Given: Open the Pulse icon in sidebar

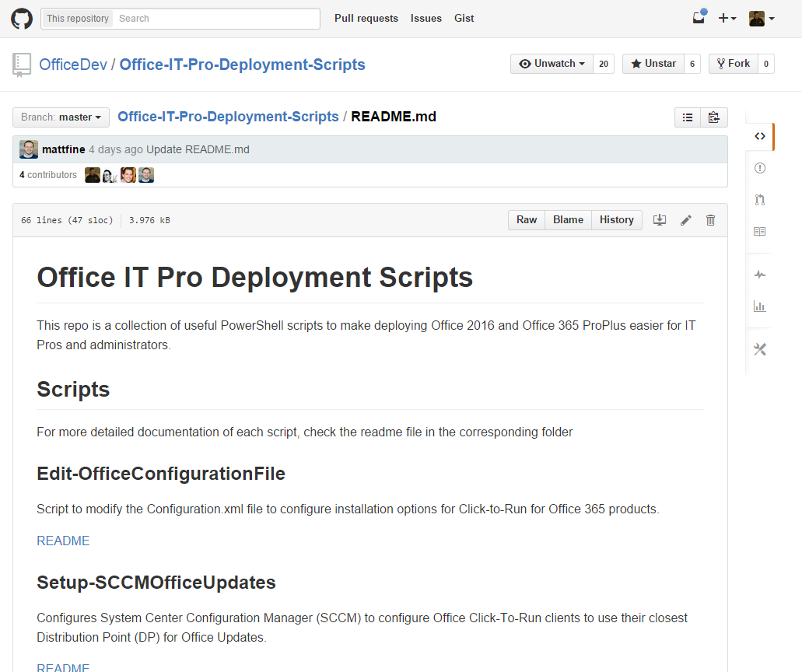Looking at the screenshot, I should [x=759, y=275].
